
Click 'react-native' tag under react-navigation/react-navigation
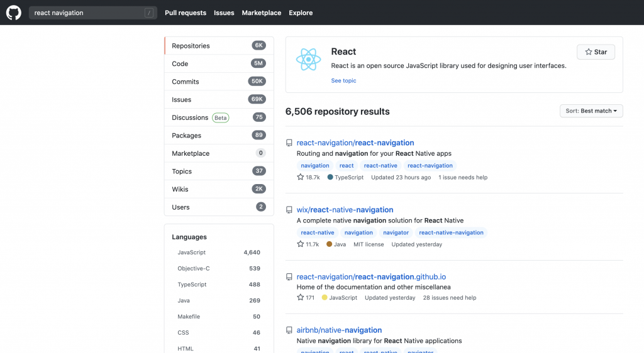click(380, 166)
